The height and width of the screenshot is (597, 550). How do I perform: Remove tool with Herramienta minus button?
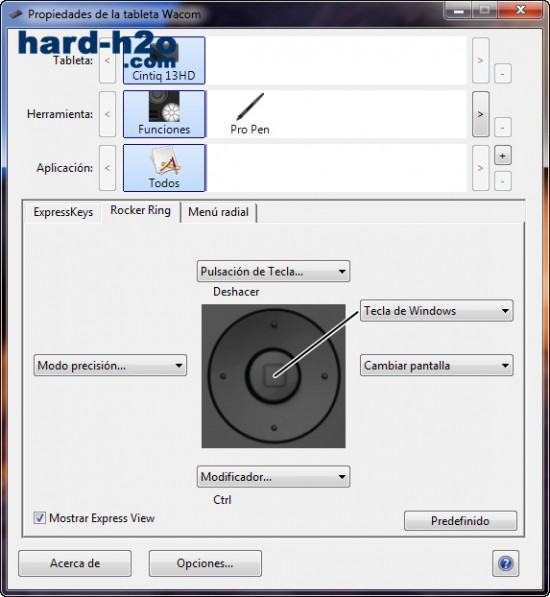point(502,128)
